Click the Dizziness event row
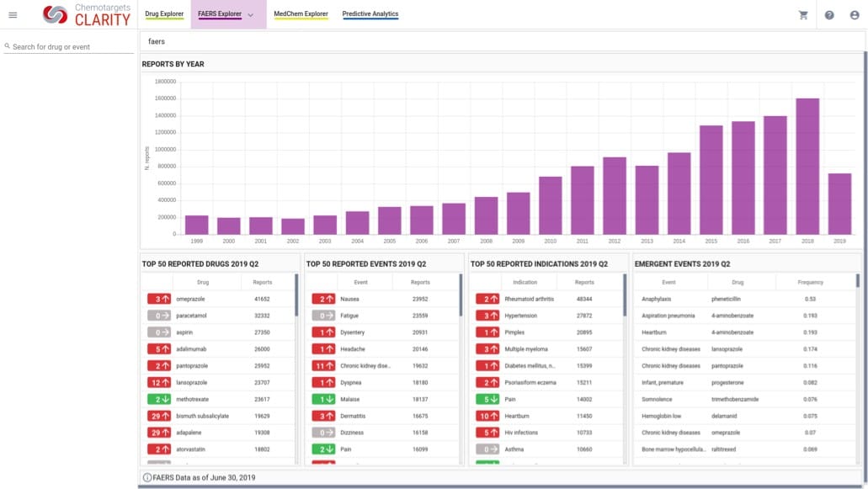The width and height of the screenshot is (868, 489). (382, 433)
